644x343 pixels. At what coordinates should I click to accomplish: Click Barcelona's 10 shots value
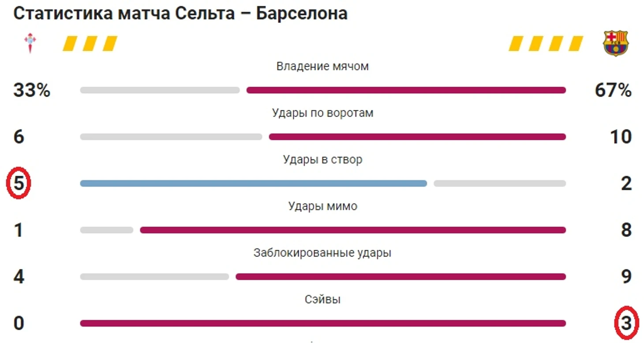tap(620, 137)
